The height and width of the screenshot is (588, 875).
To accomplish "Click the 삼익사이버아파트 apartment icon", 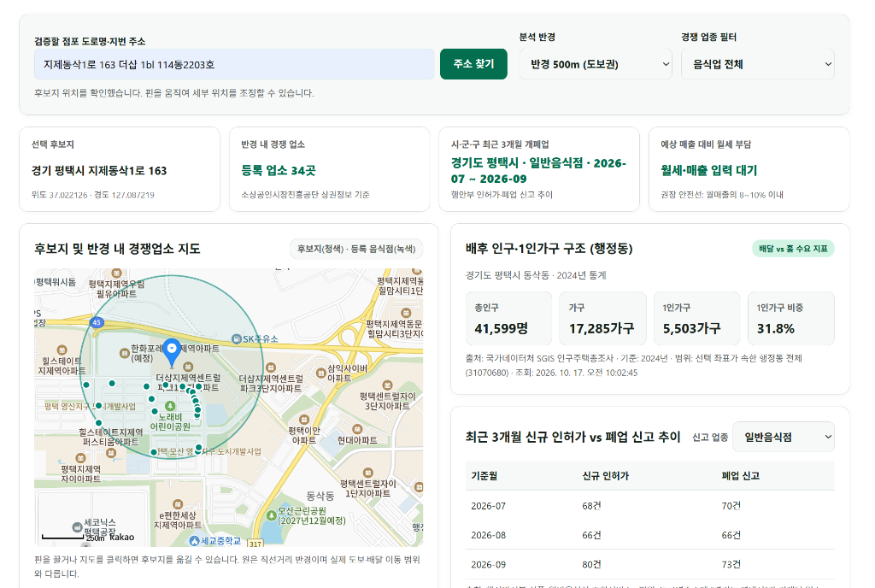I will point(321,373).
